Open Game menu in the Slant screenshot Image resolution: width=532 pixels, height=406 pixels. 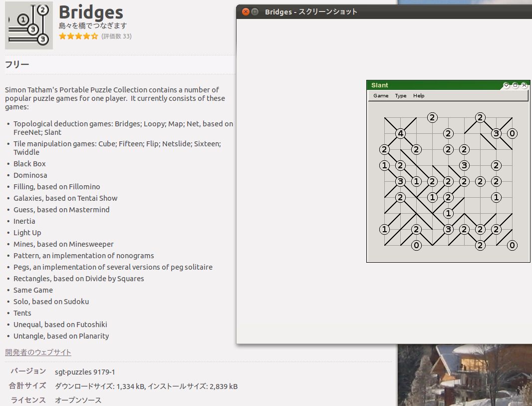click(381, 96)
